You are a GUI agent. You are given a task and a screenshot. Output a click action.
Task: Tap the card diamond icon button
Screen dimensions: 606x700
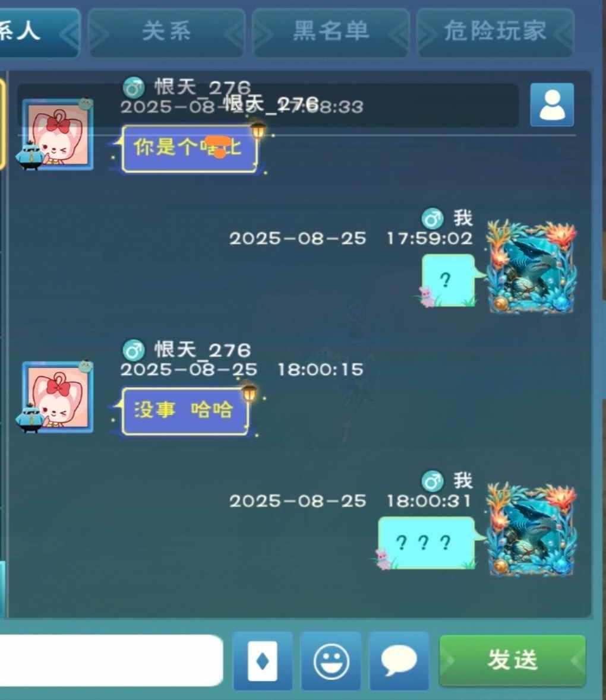click(263, 661)
